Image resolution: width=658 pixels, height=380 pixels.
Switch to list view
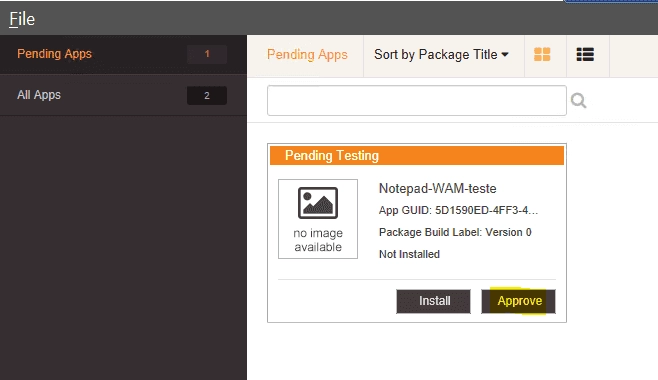[585, 55]
